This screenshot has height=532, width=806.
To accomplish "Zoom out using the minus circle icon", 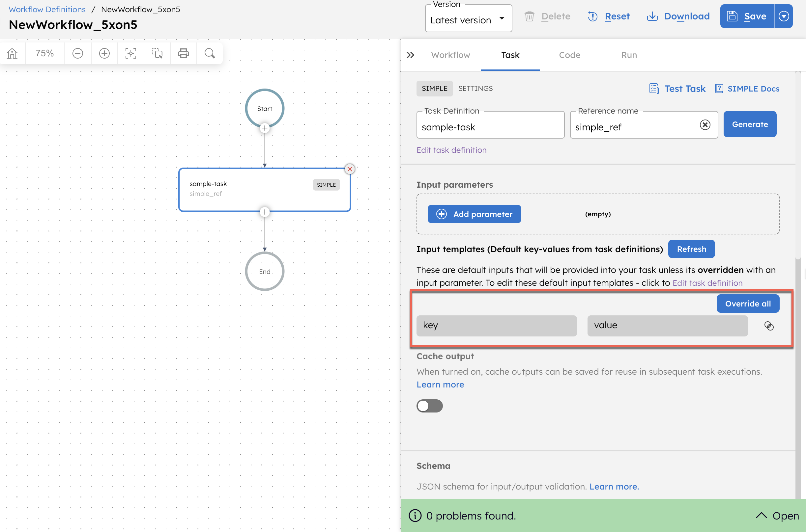I will pyautogui.click(x=77, y=53).
